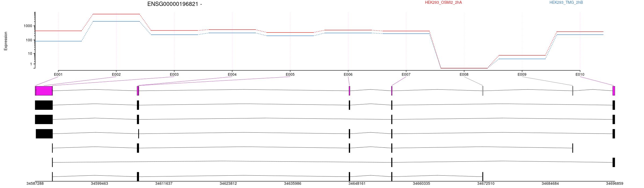Click genomic coordinate 34599463
This screenshot has height=188, width=644.
99,184
